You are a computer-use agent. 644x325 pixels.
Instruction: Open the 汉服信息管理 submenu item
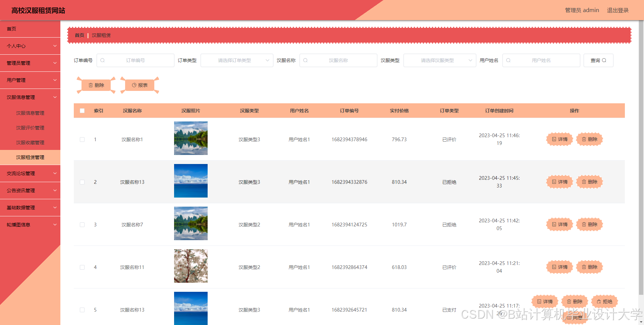point(30,113)
